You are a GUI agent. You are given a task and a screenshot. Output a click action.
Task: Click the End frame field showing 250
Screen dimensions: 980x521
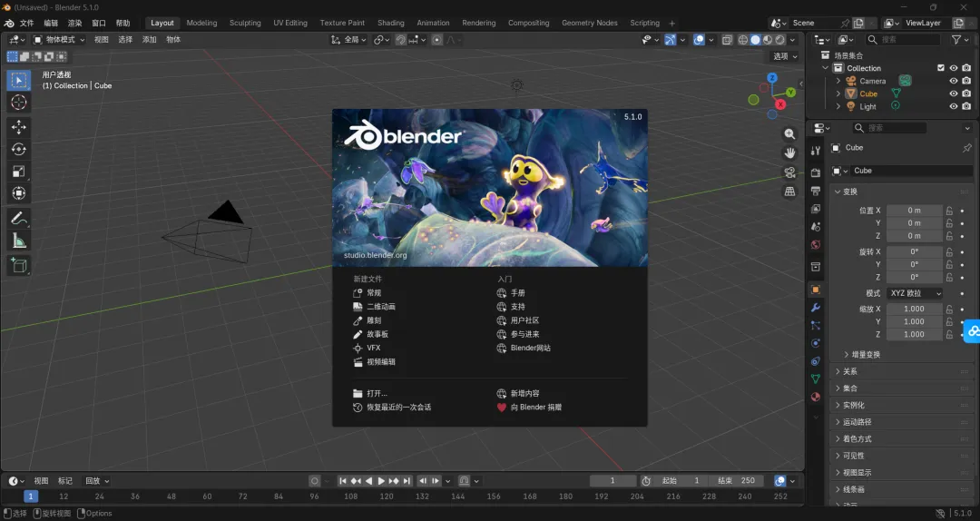(x=739, y=481)
